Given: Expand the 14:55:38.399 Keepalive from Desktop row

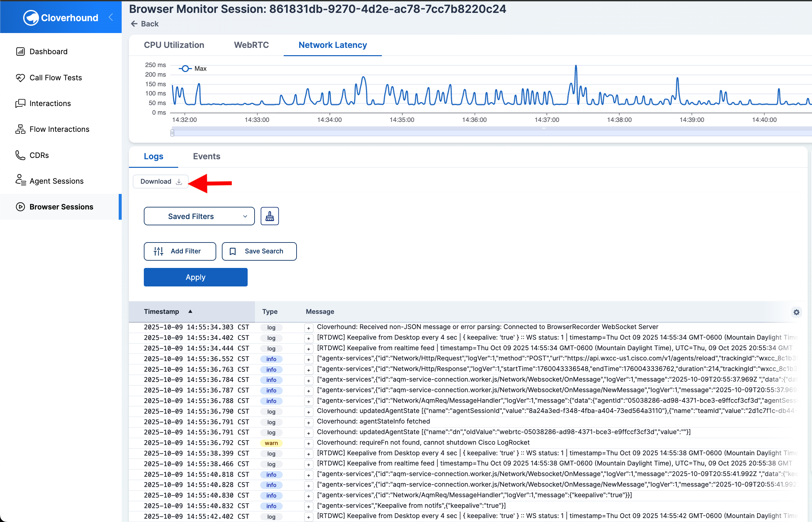Looking at the screenshot, I should click(x=308, y=454).
